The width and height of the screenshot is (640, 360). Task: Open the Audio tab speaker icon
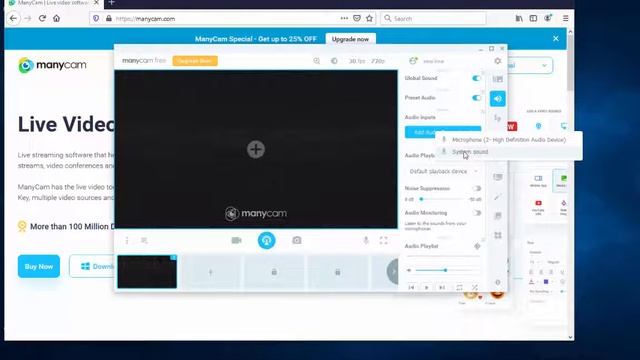point(498,98)
